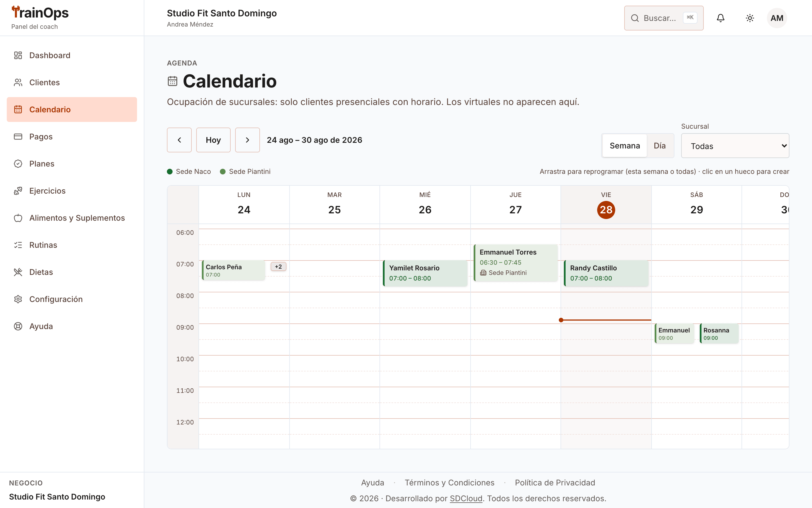Open Randy Castillo 07:00 – 08:00 event
812x508 pixels.
point(606,273)
